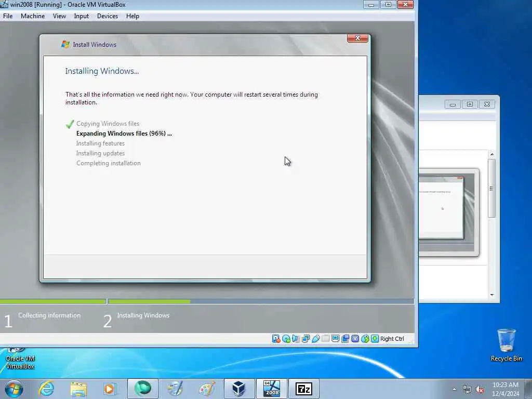Click the USB devices indicator icon
This screenshot has height=399, width=532.
pyautogui.click(x=315, y=339)
